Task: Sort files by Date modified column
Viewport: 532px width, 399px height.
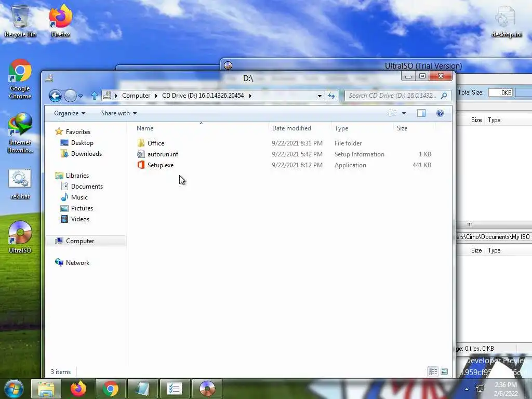Action: click(291, 128)
